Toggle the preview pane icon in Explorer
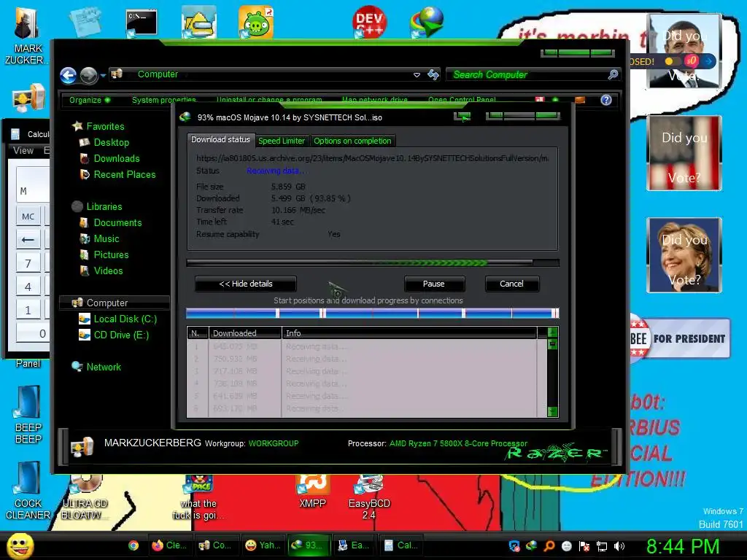Viewport: 747px width, 560px height. pyautogui.click(x=580, y=100)
